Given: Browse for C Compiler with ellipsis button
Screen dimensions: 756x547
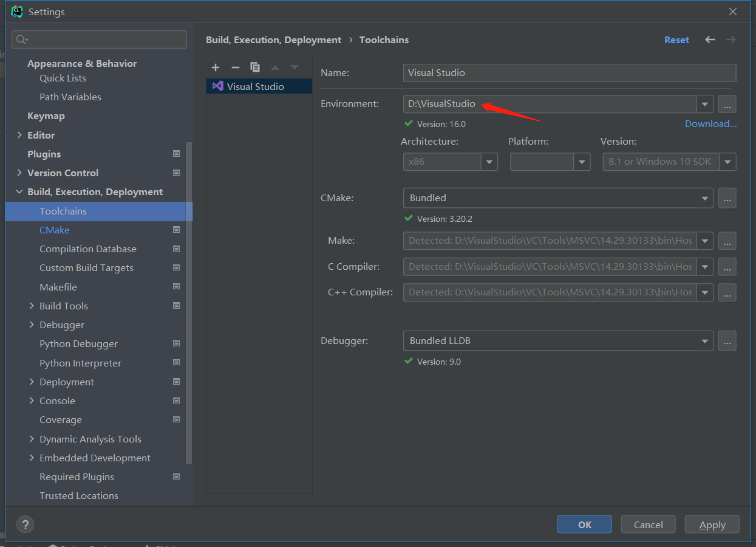Looking at the screenshot, I should [727, 266].
